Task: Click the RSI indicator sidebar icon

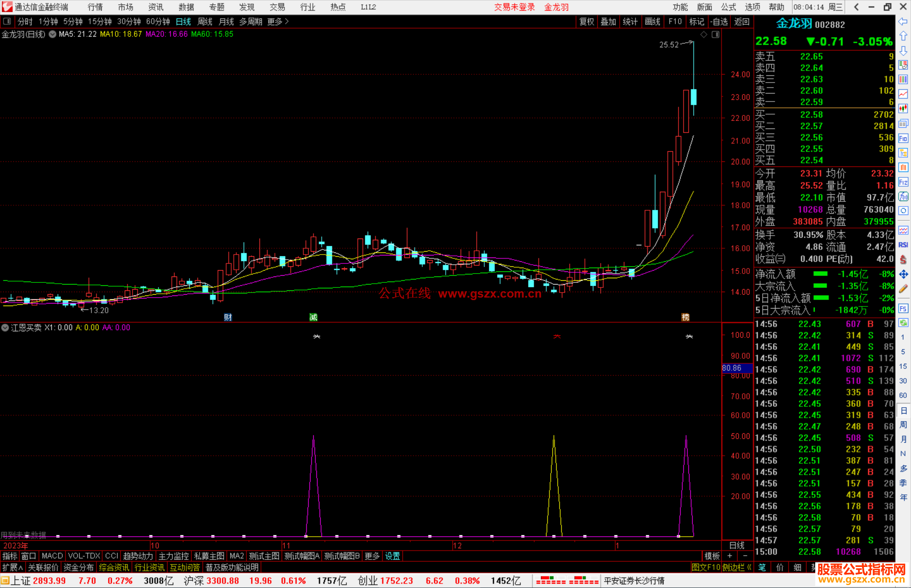Action: (x=903, y=245)
